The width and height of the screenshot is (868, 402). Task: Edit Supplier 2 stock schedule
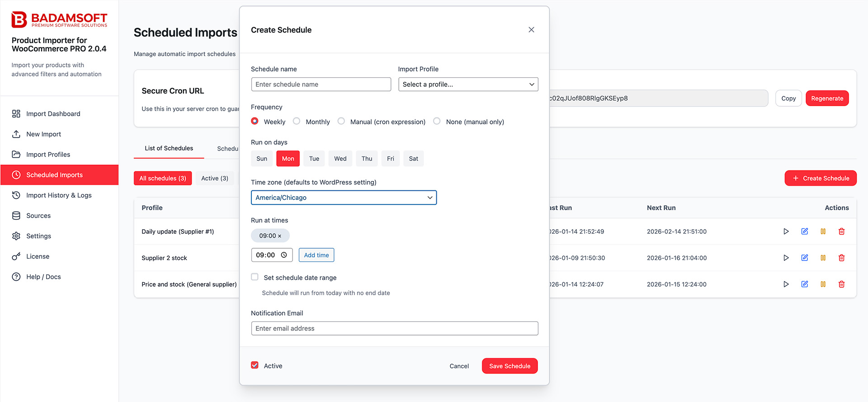805,258
